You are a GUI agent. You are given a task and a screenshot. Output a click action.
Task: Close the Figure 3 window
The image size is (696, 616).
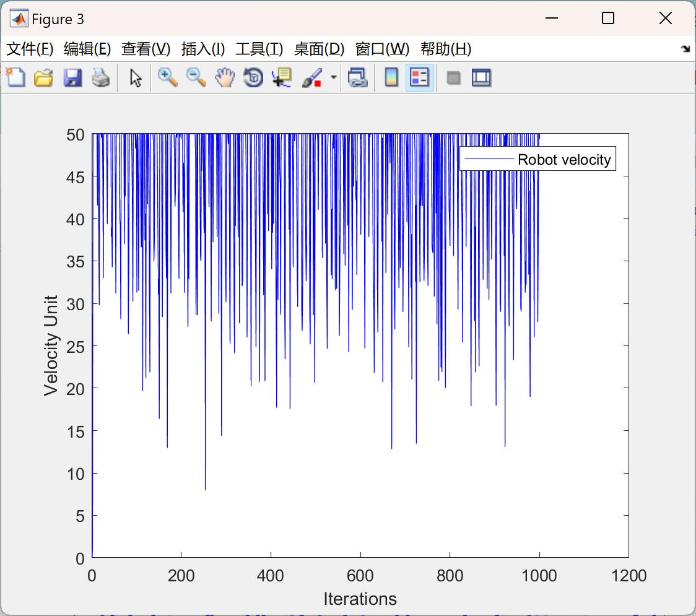point(666,18)
